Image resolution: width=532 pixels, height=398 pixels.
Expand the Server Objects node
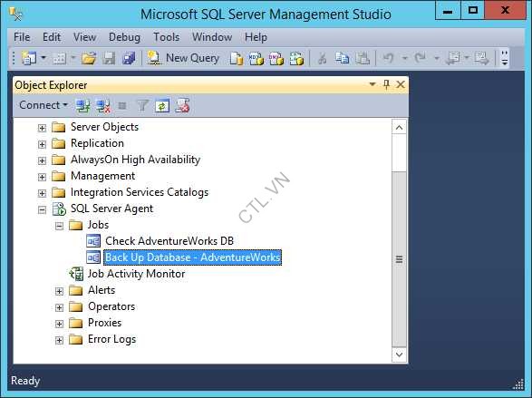(x=42, y=128)
